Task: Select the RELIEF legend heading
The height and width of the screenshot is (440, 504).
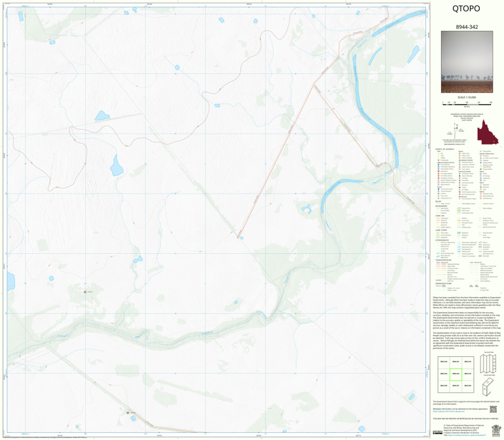Action: click(x=438, y=201)
